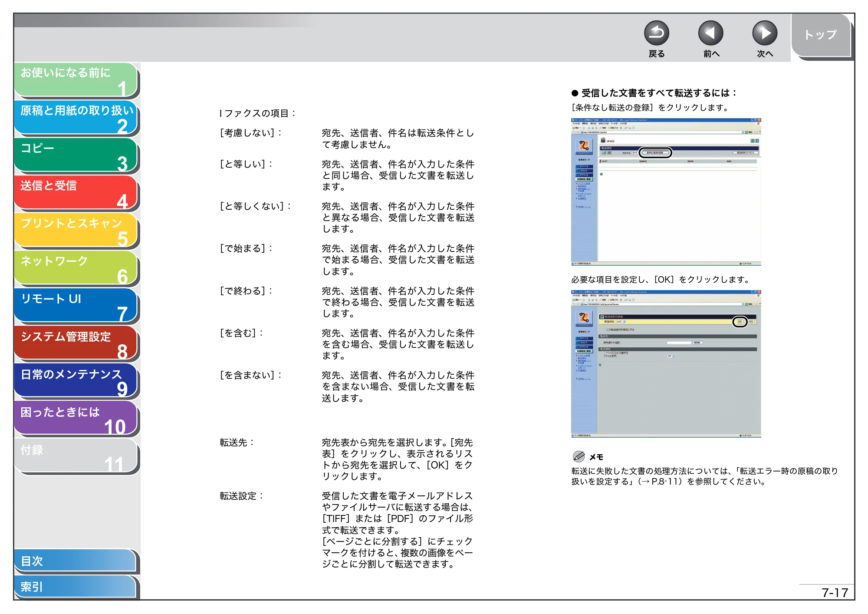
Task: Click the 転送設定 label
Action: [242, 496]
